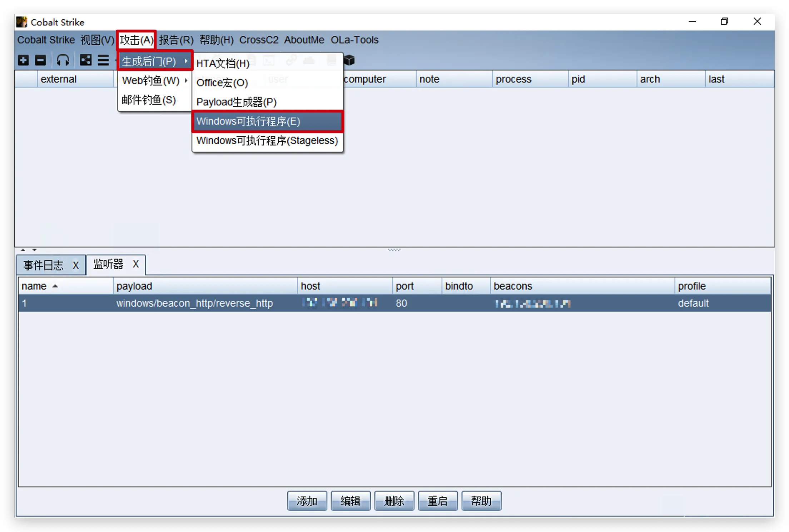Open the CrossC2 menu
The height and width of the screenshot is (532, 789).
point(259,40)
